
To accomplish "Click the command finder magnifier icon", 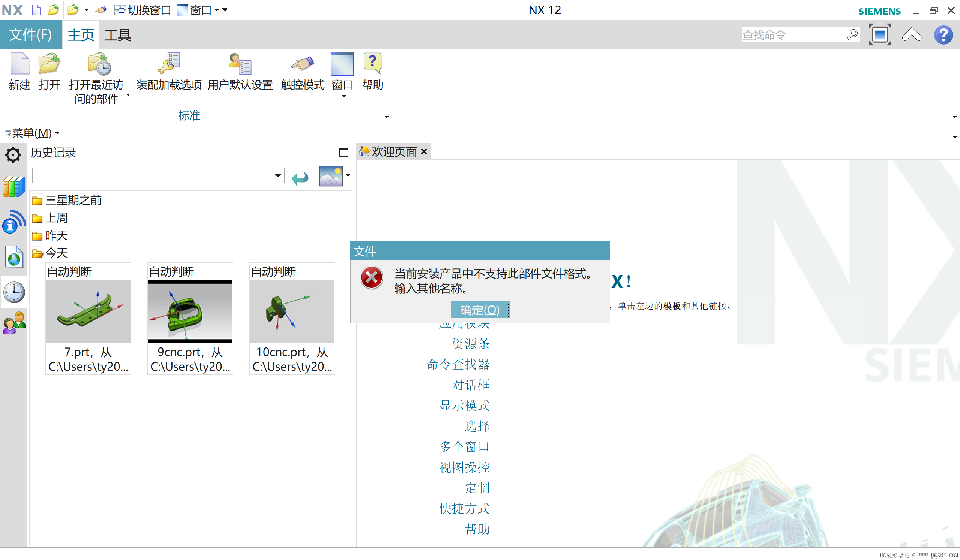I will (853, 34).
